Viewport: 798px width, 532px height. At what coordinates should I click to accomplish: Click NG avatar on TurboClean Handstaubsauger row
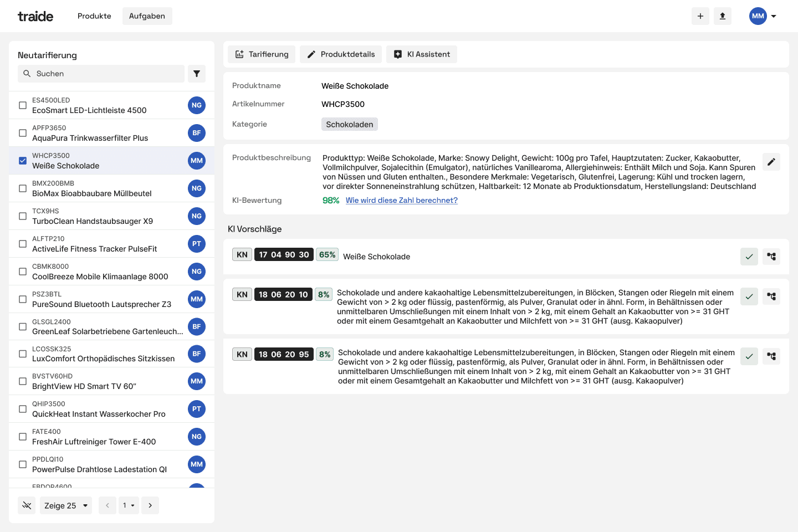tap(197, 216)
